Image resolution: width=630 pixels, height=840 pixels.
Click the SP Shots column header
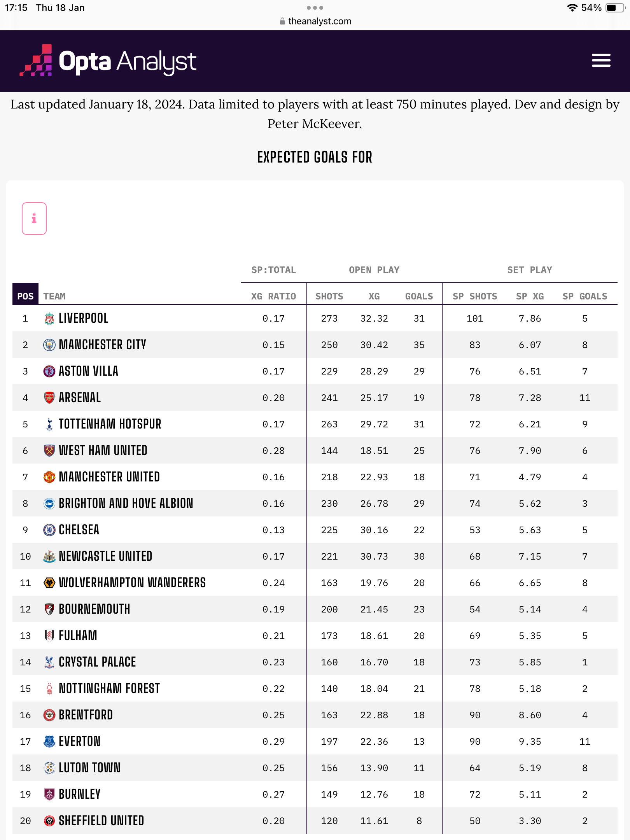tap(475, 296)
